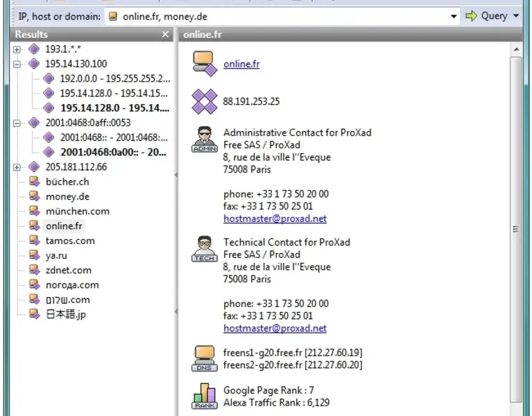
Task: Click the domain icon in the query field
Action: (113, 16)
